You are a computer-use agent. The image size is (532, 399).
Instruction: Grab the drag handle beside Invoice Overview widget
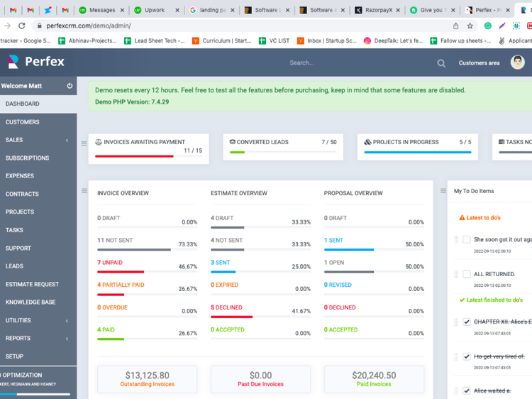coord(84,191)
